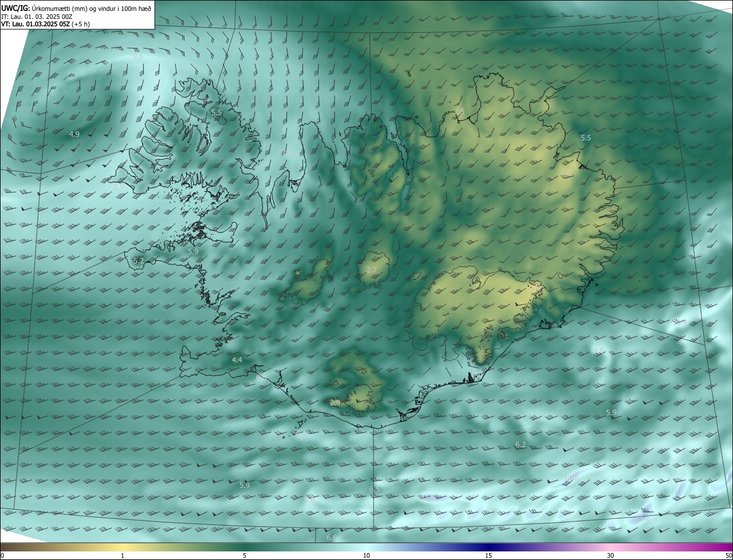Screen dimensions: 733x560
Task: Click the 6.5 value label on the map
Action: pyautogui.click(x=375, y=490)
